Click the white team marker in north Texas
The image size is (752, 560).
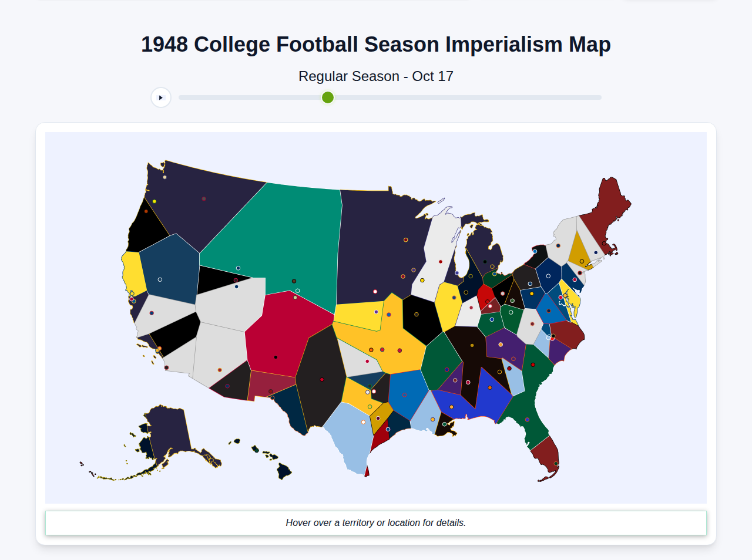374,392
